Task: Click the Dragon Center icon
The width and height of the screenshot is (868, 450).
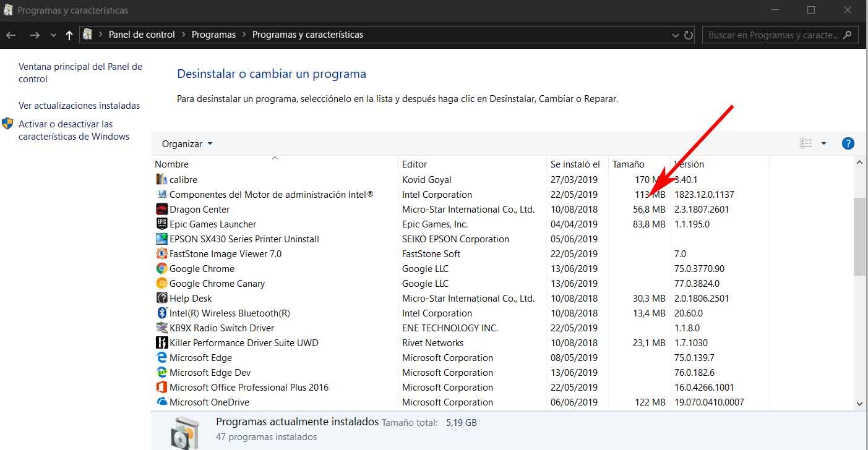Action: point(161,210)
